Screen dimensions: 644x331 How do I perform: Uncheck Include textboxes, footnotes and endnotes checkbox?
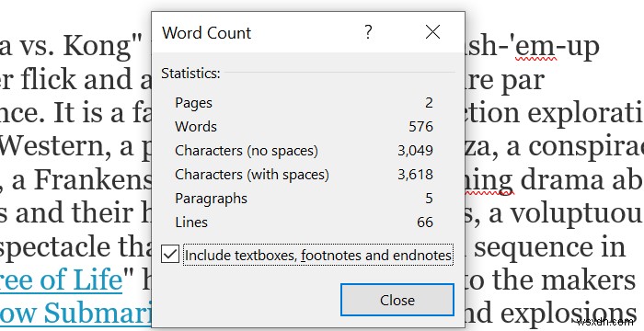[x=170, y=254]
